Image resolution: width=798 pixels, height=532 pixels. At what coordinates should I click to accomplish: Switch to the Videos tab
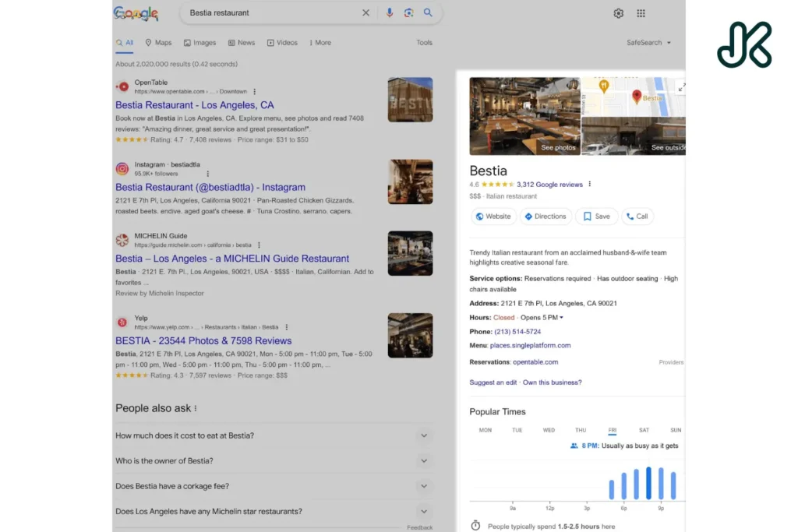282,43
